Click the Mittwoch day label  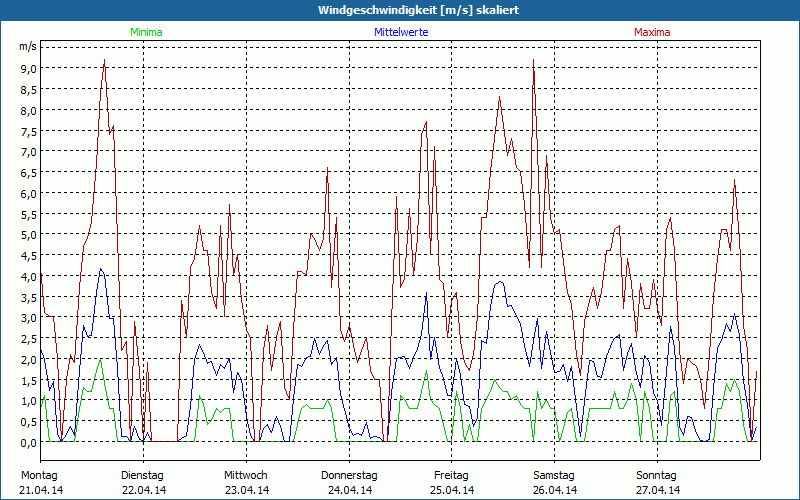tap(246, 476)
